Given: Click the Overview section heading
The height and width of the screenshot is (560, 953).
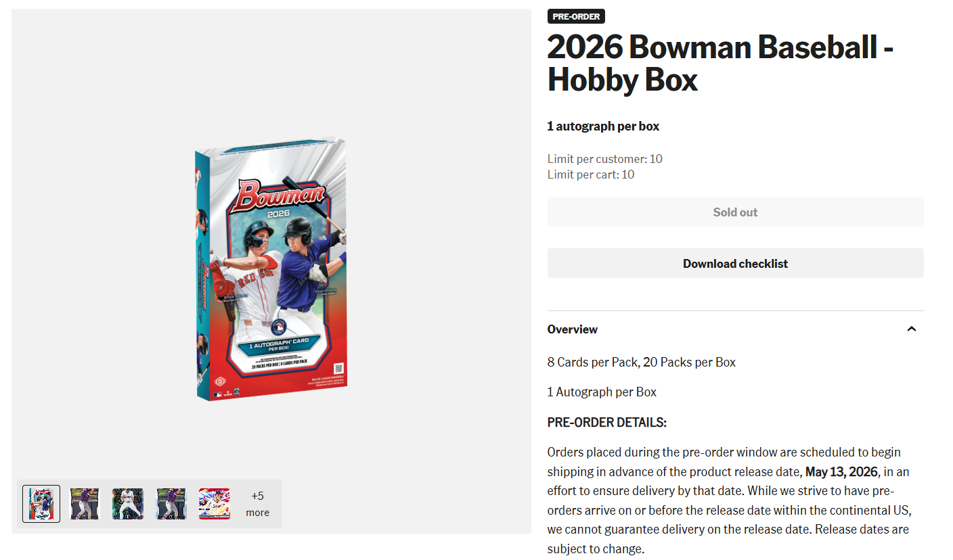Looking at the screenshot, I should tap(572, 329).
